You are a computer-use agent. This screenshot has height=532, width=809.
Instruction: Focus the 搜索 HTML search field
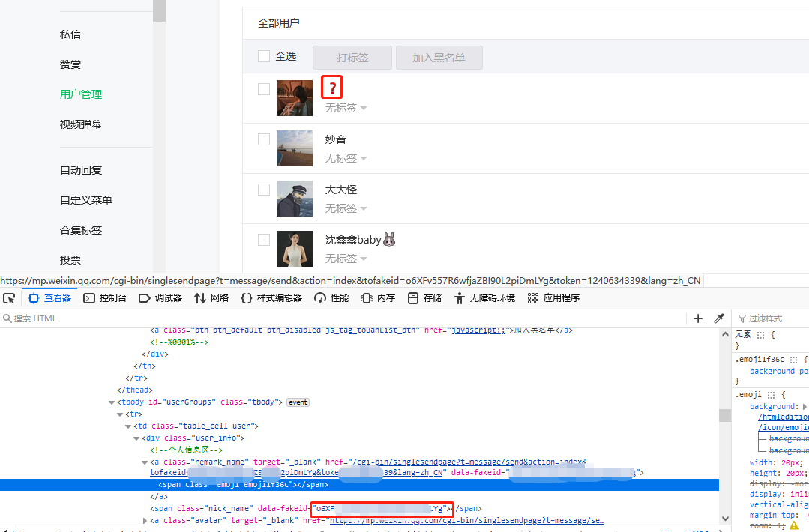point(343,318)
